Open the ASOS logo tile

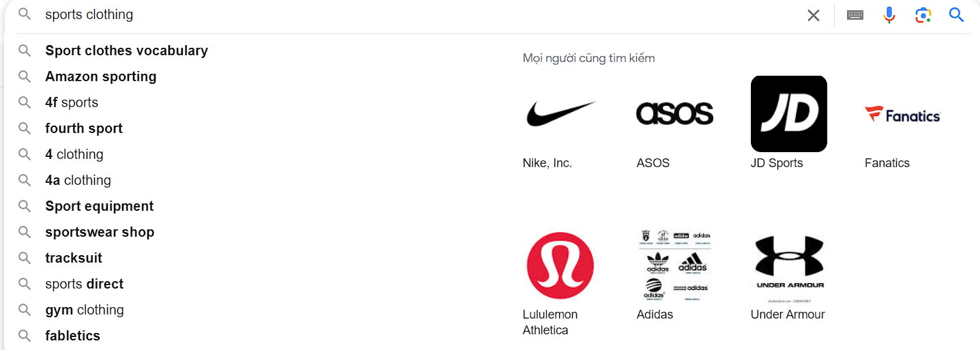674,114
